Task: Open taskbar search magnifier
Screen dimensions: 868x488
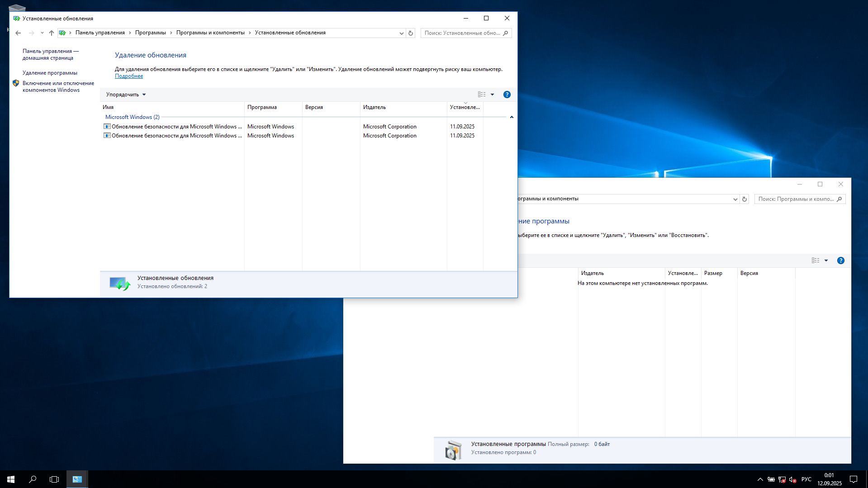Action: 33,479
